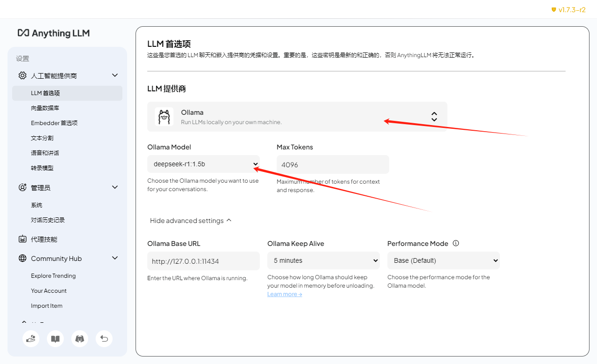The image size is (597, 364).
Task: Open the documentation book icon
Action: point(55,339)
